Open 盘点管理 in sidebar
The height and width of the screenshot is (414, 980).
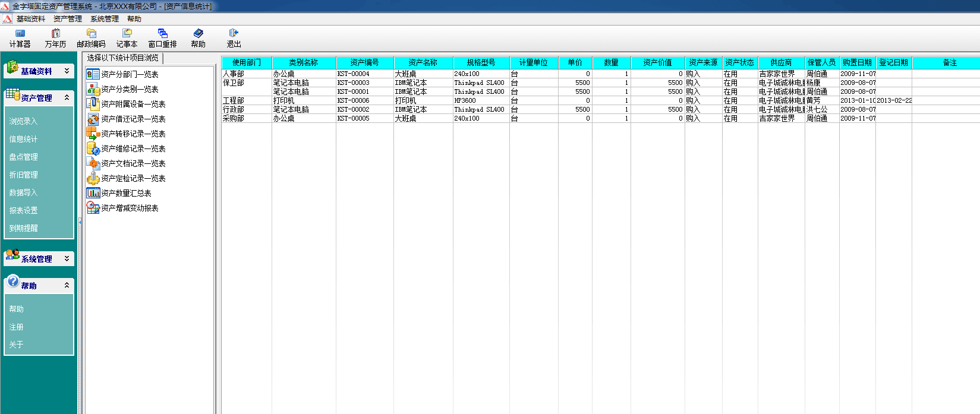point(23,157)
